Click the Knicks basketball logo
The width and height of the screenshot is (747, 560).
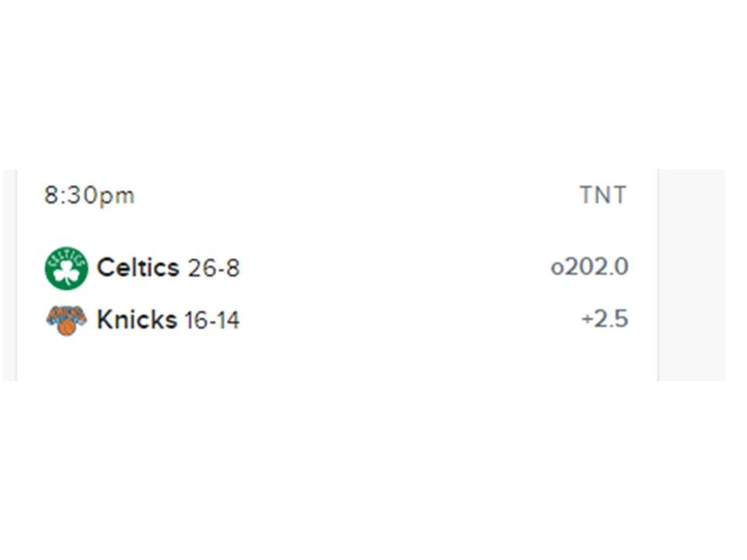[x=66, y=320]
